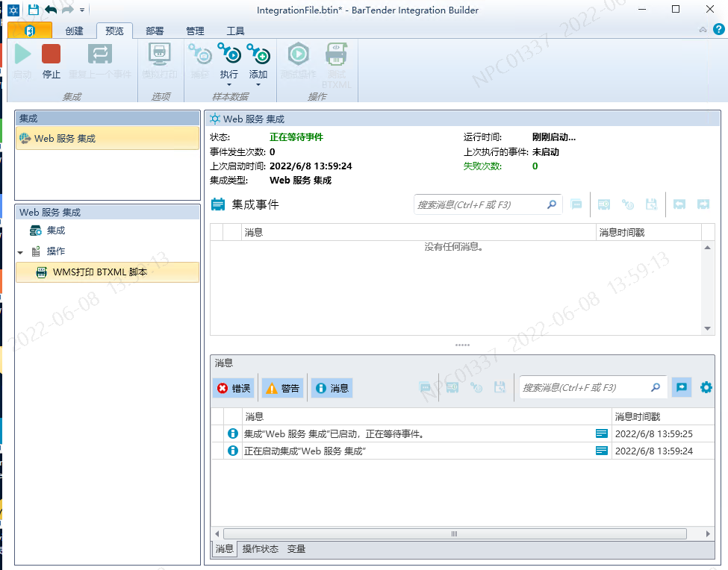The width and height of the screenshot is (728, 570).
Task: Open message settings gear icon
Action: point(706,387)
